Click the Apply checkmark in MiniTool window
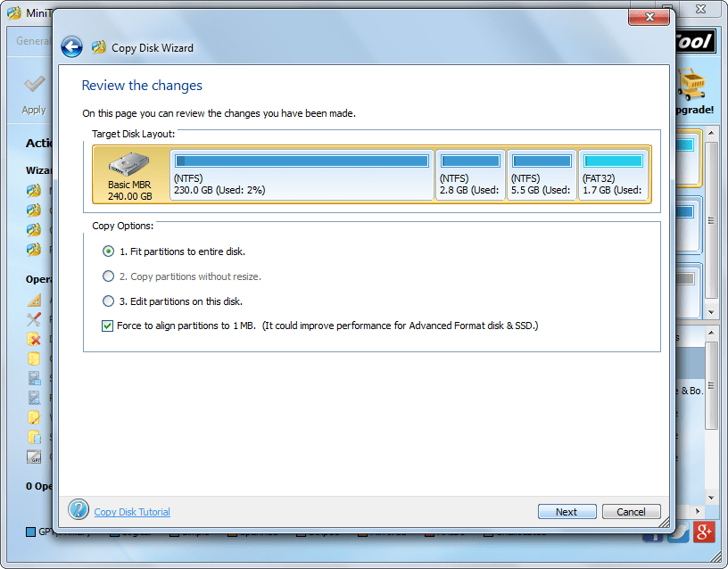This screenshot has height=569, width=728. click(35, 84)
